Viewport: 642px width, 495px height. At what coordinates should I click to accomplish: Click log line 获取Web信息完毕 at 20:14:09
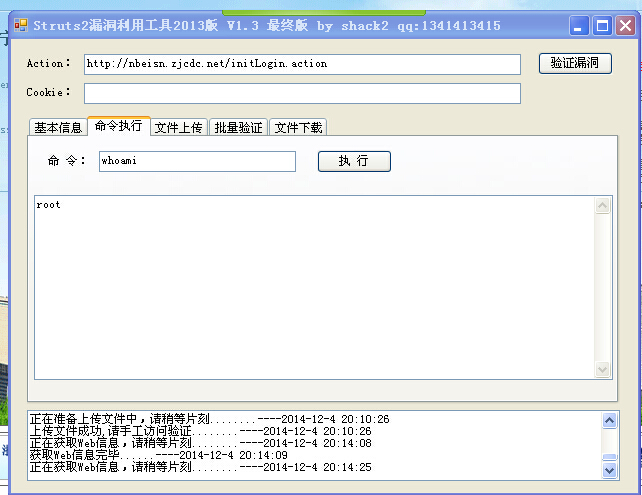coord(158,455)
